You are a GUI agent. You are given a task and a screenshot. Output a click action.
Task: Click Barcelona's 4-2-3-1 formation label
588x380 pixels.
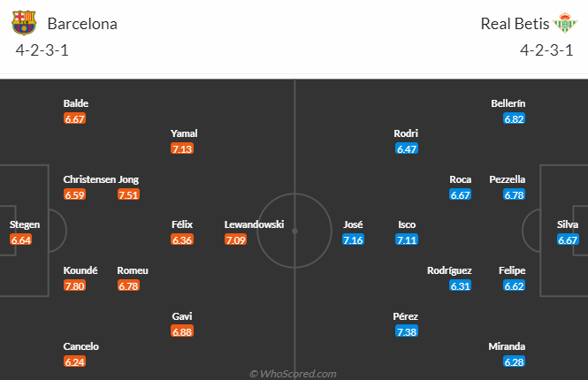(42, 49)
